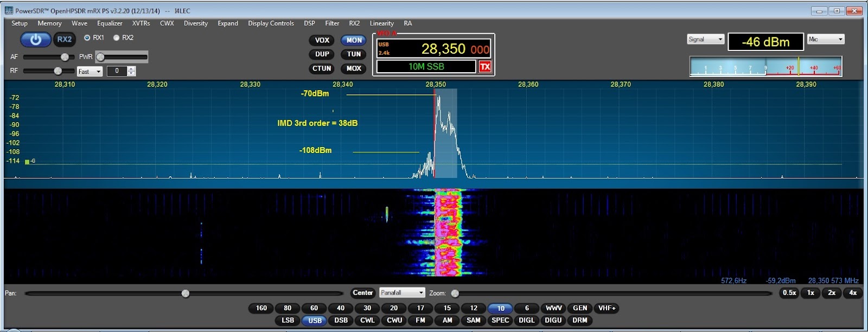Image resolution: width=868 pixels, height=332 pixels.
Task: Select the 20 meter band
Action: pos(394,308)
